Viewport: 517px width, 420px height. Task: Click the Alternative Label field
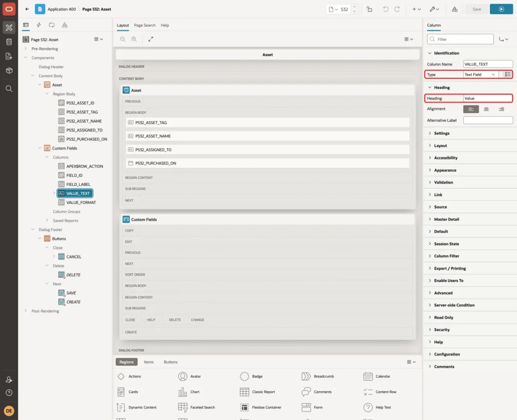point(488,120)
